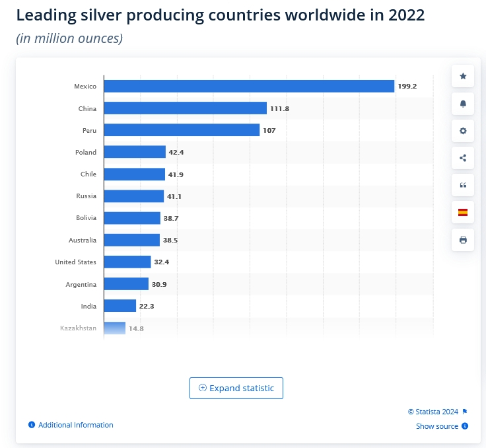Click the United States axis label
Screen dimensions: 486x448
76,262
